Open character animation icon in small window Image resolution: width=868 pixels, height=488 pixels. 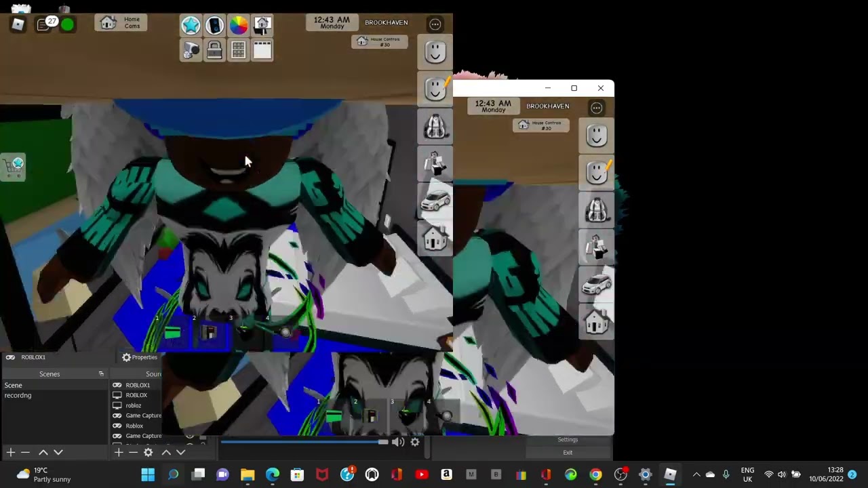(x=597, y=247)
